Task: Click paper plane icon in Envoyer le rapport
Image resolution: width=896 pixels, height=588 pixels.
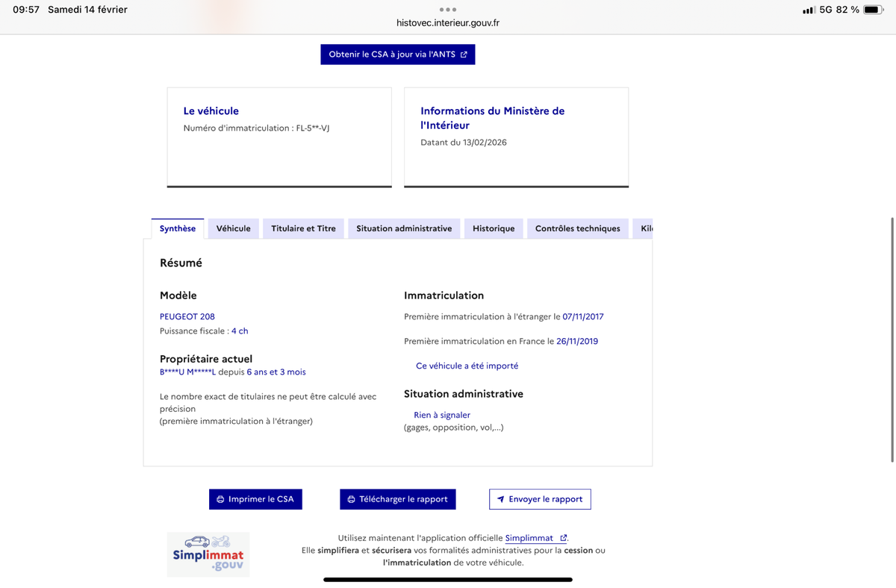Action: [500, 499]
